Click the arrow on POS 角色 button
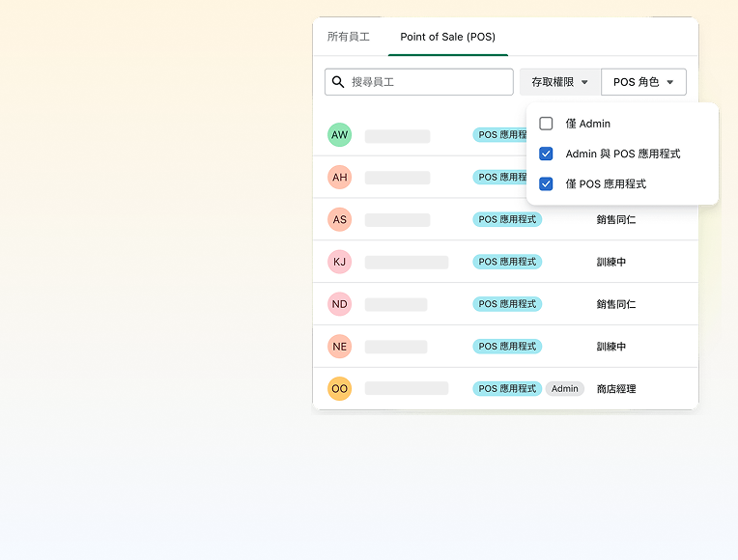Screen dimensions: 738x560 point(670,83)
